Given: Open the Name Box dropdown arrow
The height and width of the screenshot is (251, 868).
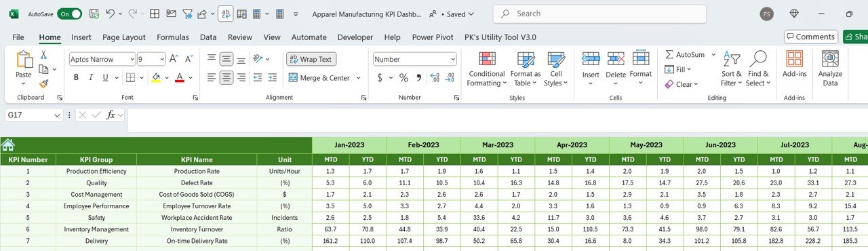Looking at the screenshot, I should [x=56, y=115].
